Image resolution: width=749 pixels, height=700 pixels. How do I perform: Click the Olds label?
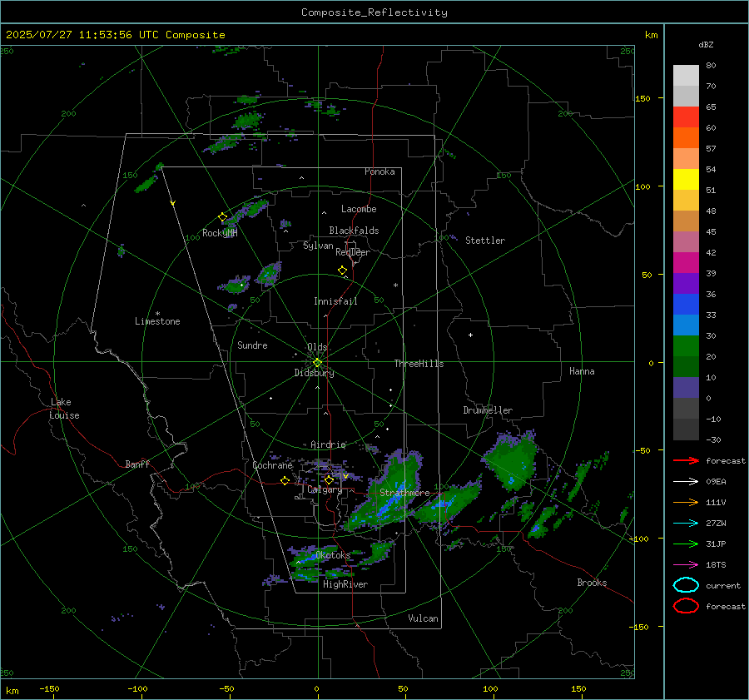pos(317,347)
